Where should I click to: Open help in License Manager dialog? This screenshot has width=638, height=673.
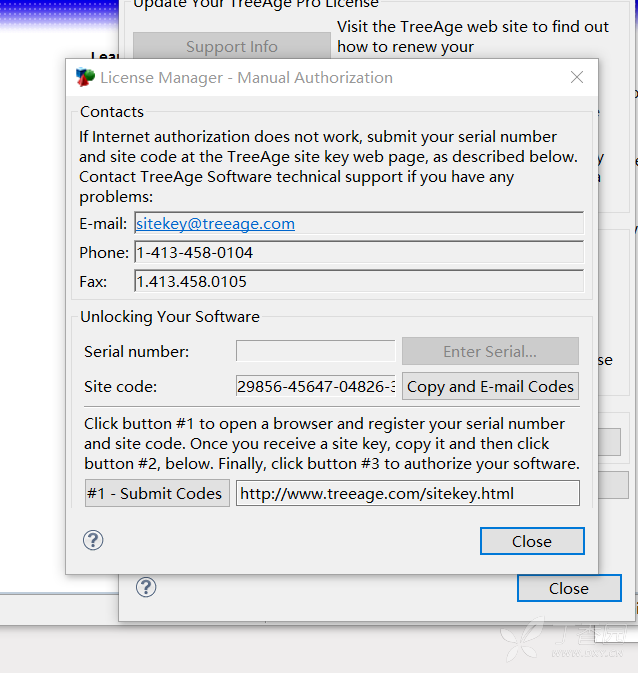(93, 541)
